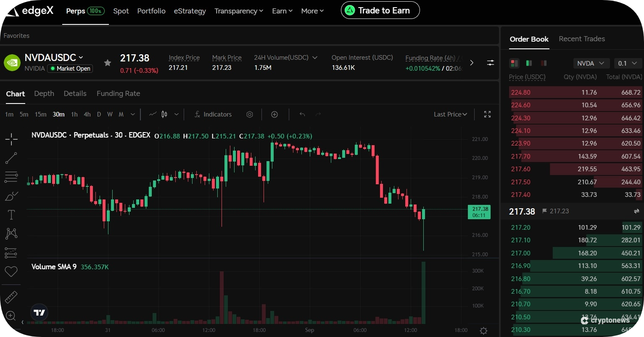Open the trading layout settings sliders

[491, 63]
